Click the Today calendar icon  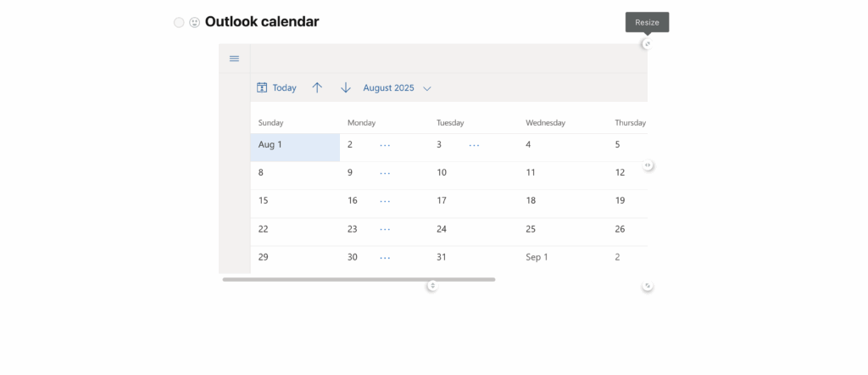263,87
